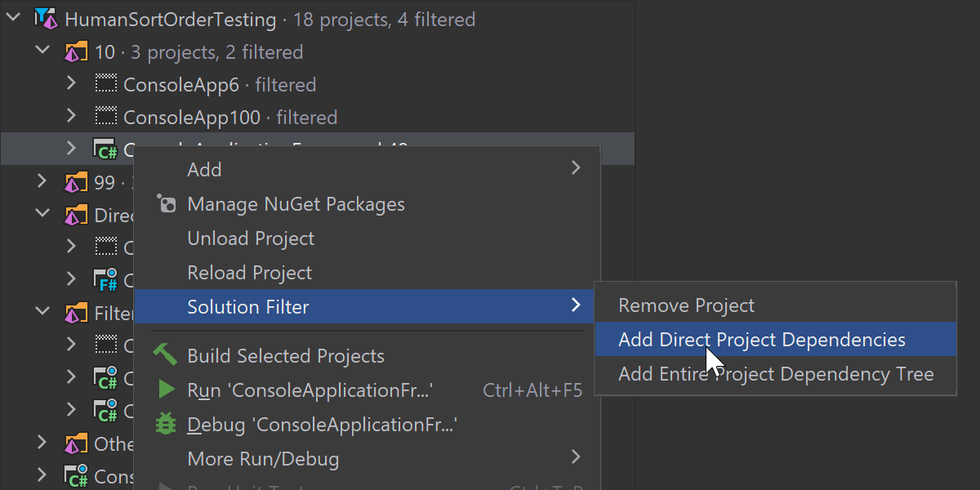Click the green Debug bug icon
Image resolution: width=980 pixels, height=490 pixels.
pyautogui.click(x=166, y=425)
